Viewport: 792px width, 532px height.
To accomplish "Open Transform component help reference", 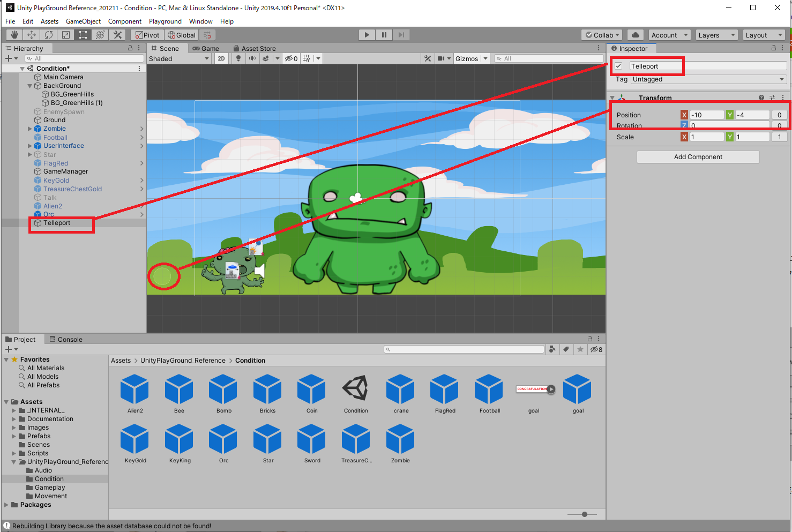I will [761, 98].
